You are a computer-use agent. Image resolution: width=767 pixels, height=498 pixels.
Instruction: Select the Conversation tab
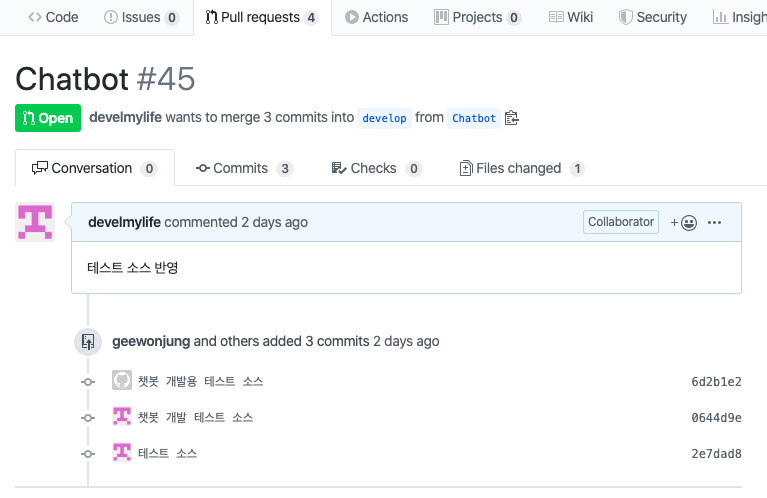94,168
